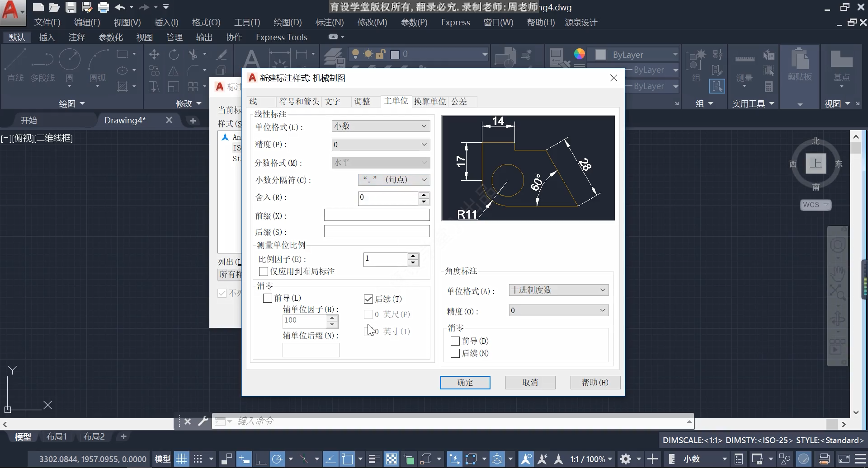Increase the round off spinner value

(x=424, y=195)
